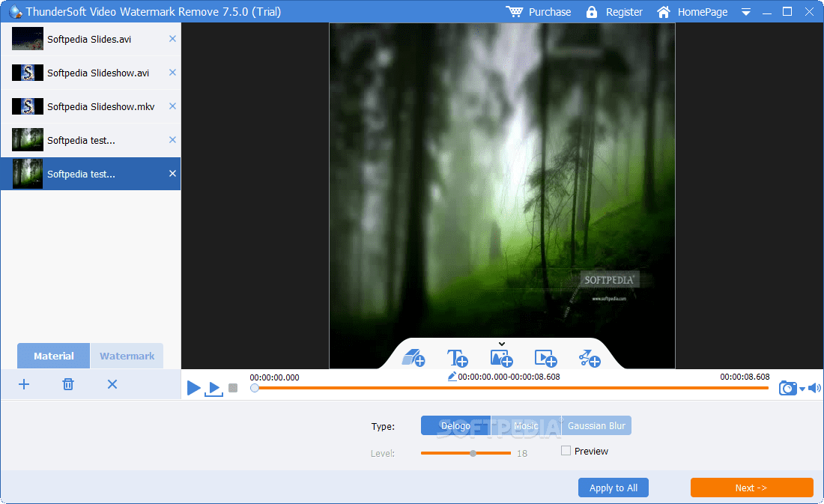Open the Register link
The image size is (824, 504).
pyautogui.click(x=624, y=11)
